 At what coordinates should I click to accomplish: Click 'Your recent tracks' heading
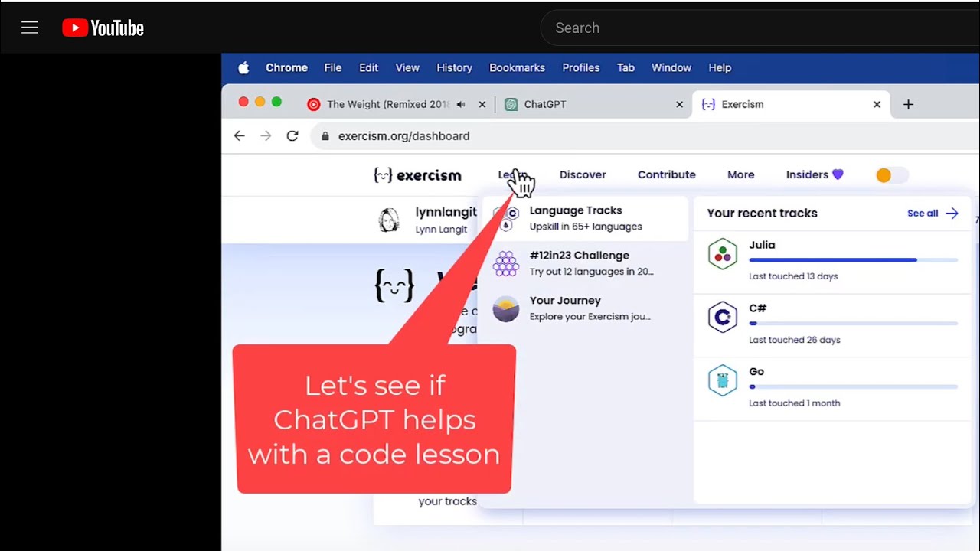click(762, 214)
